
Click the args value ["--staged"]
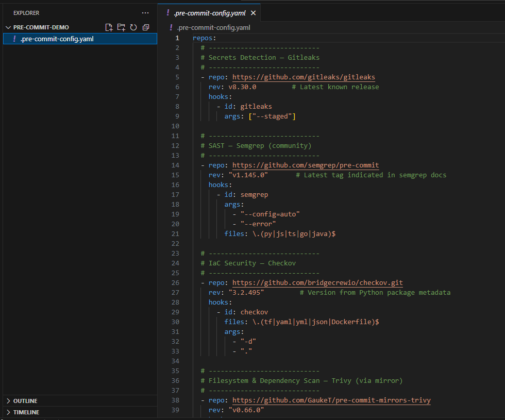pyautogui.click(x=272, y=116)
